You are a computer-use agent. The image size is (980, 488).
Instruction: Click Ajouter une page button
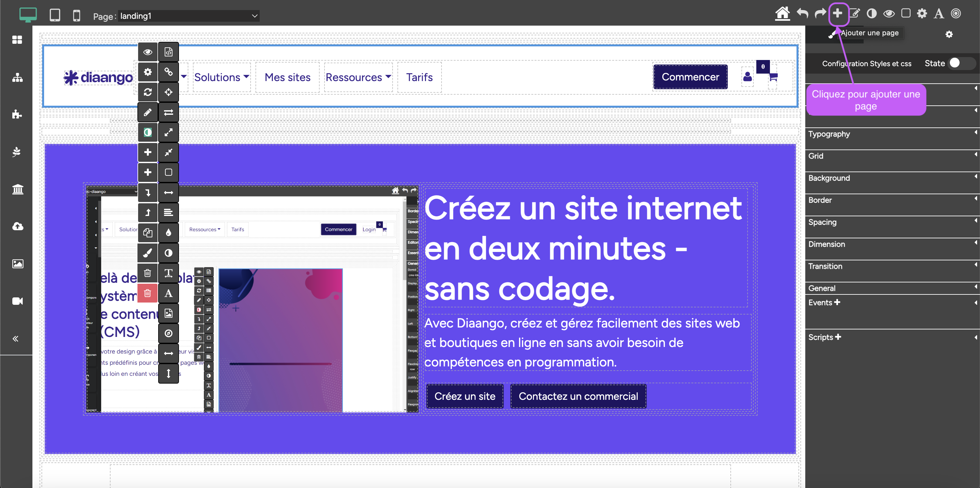click(837, 13)
